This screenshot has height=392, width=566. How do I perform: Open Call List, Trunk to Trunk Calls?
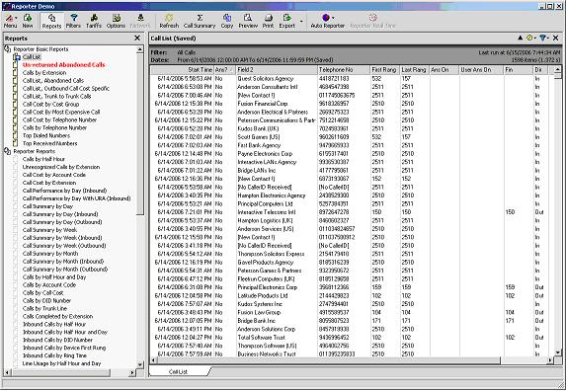[x=56, y=97]
